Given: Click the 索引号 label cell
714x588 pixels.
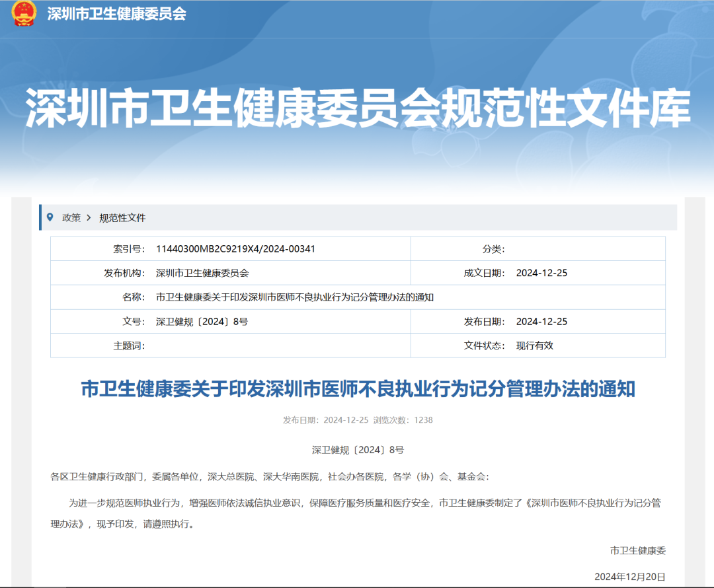Looking at the screenshot, I should pyautogui.click(x=129, y=249).
